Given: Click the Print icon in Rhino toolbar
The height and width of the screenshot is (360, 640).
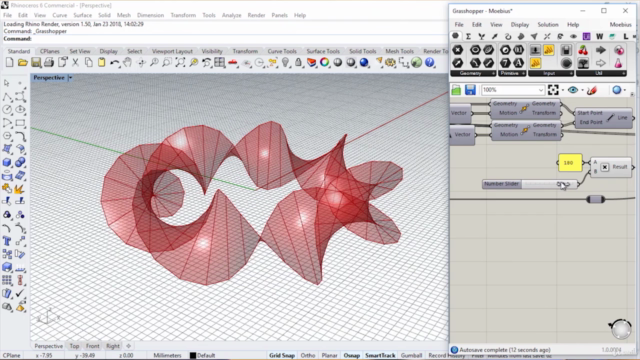Looking at the screenshot, I should [49, 62].
